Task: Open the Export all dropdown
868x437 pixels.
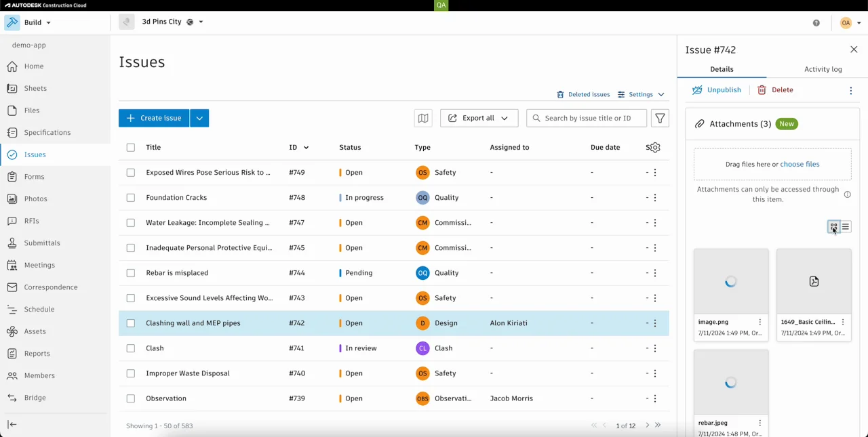Action: point(479,118)
